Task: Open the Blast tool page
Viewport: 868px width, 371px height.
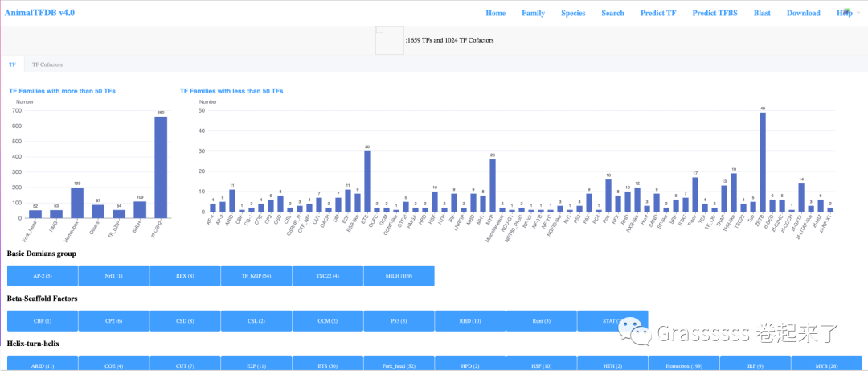Action: (762, 14)
